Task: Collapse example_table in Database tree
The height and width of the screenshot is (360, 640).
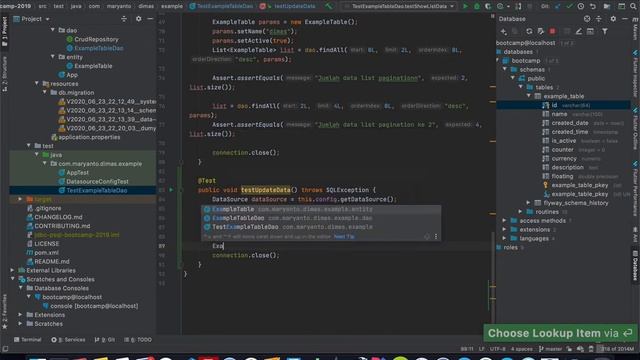Action: pos(529,96)
